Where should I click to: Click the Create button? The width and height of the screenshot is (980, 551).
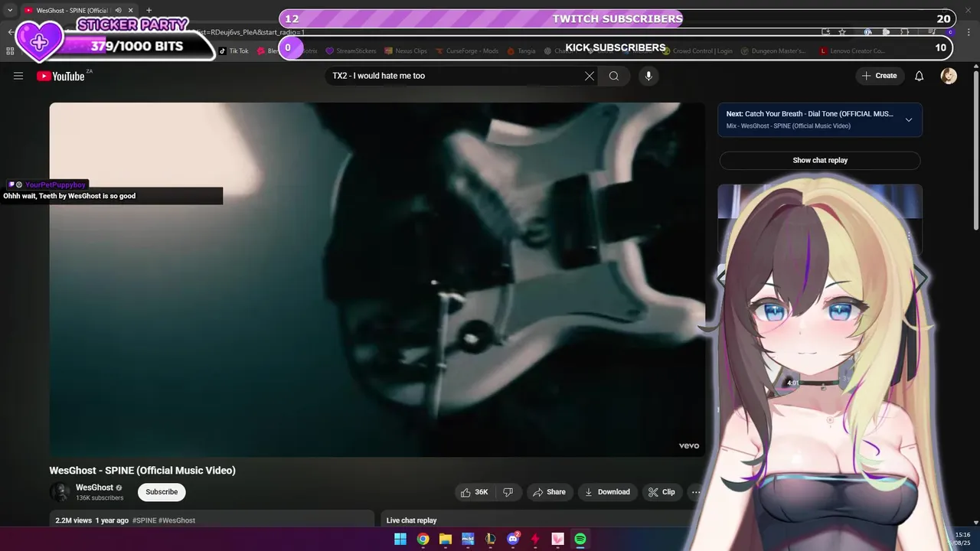pos(879,76)
